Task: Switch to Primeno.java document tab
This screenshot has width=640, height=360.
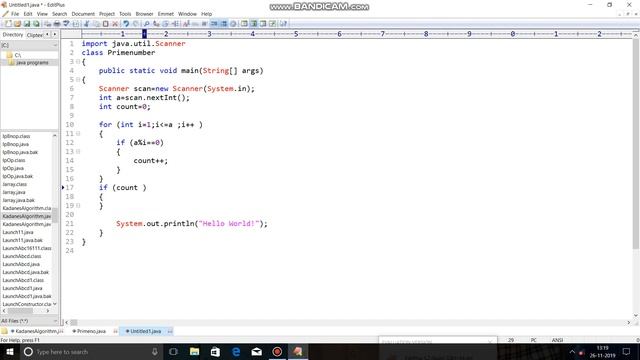Action: [91, 331]
